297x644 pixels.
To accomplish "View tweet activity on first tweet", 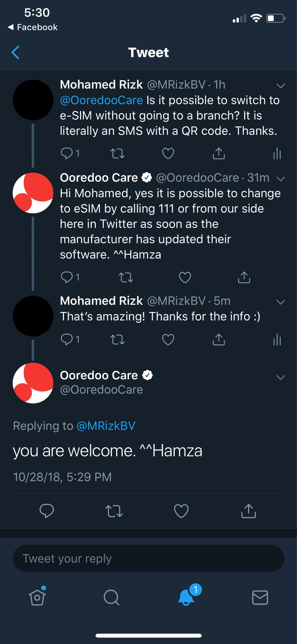I will point(277,153).
